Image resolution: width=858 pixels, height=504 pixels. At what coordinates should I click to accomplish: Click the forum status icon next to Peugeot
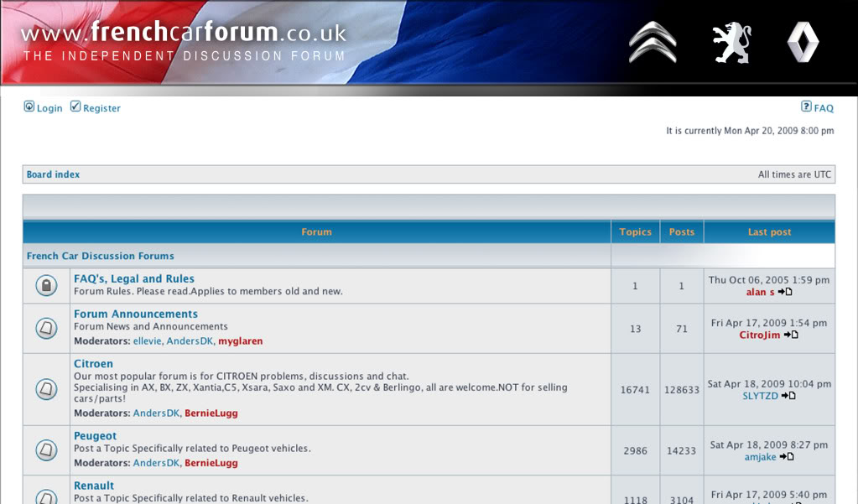click(46, 449)
